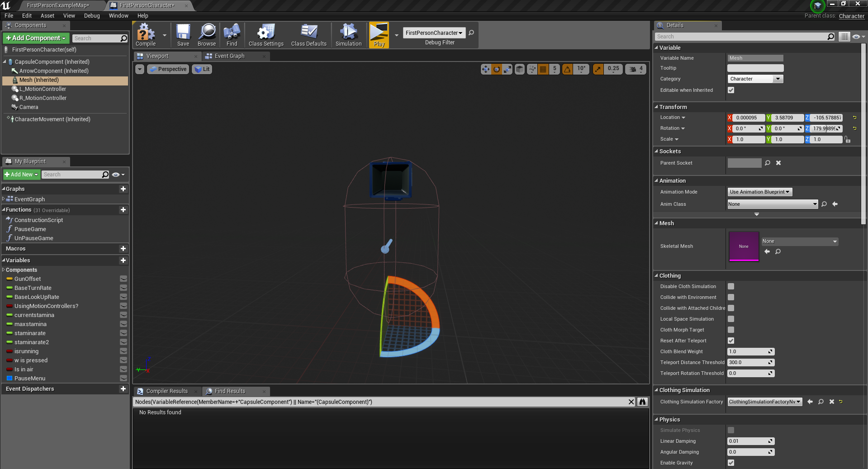Uncheck Editable when Inherited checkbox

tap(731, 90)
